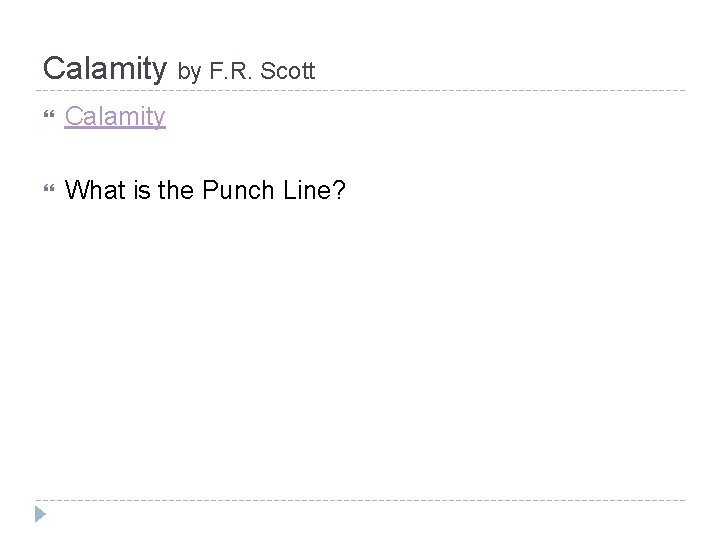Open the purple Calamity hyperlink
The height and width of the screenshot is (540, 720).
click(x=115, y=118)
